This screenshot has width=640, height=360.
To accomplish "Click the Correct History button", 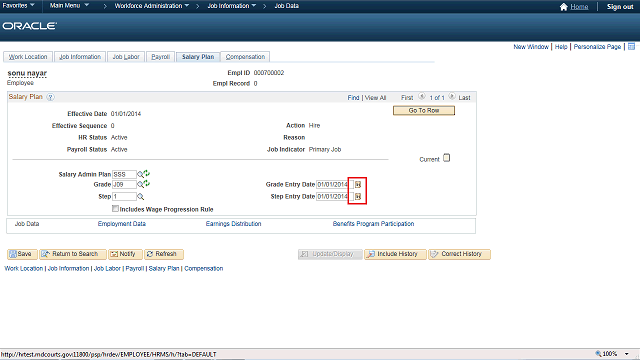I will (459, 254).
